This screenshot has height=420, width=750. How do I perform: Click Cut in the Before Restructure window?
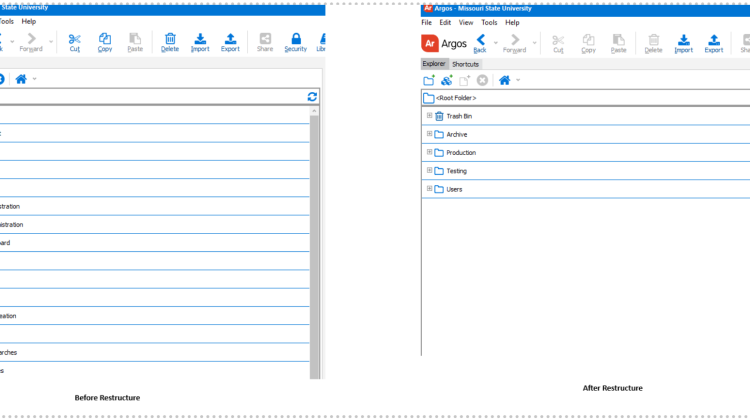pos(75,42)
